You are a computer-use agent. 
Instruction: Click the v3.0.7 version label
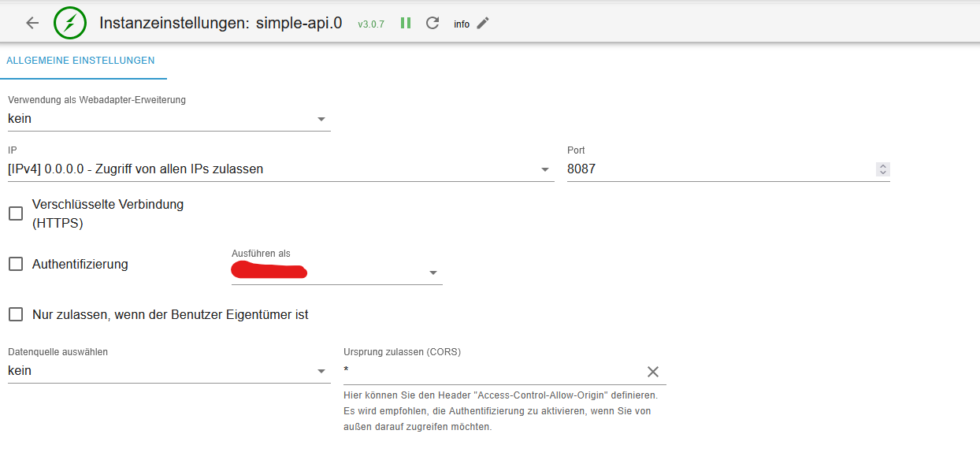[x=371, y=24]
